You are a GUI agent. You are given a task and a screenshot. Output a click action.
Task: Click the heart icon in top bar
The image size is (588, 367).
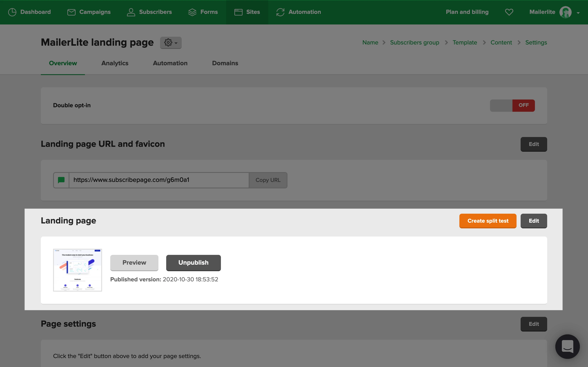coord(509,12)
